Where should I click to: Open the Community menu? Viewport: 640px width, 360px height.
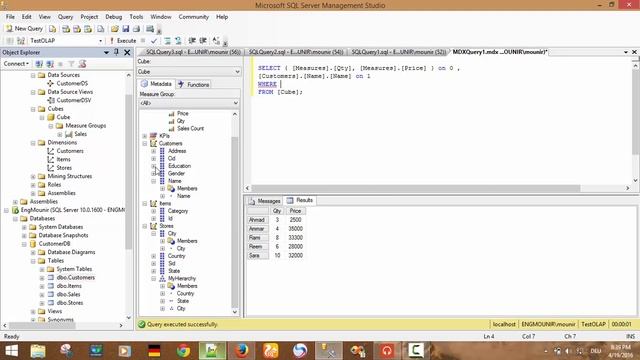point(193,17)
